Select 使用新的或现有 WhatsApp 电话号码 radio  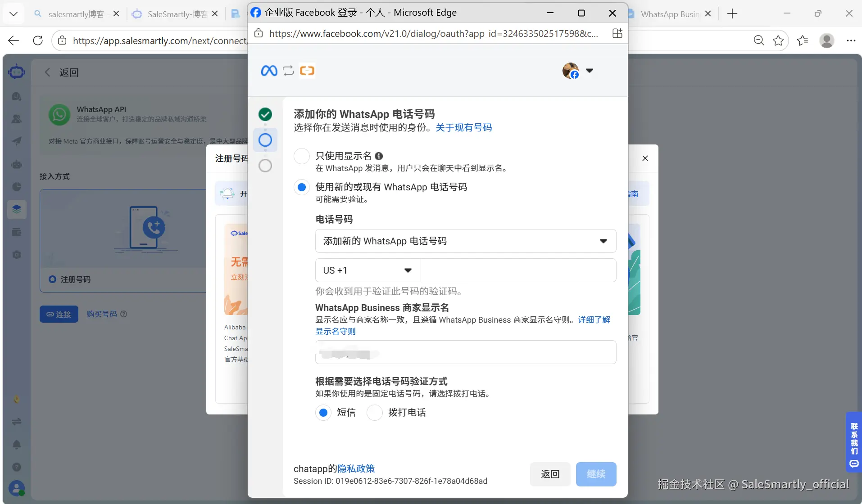click(302, 187)
